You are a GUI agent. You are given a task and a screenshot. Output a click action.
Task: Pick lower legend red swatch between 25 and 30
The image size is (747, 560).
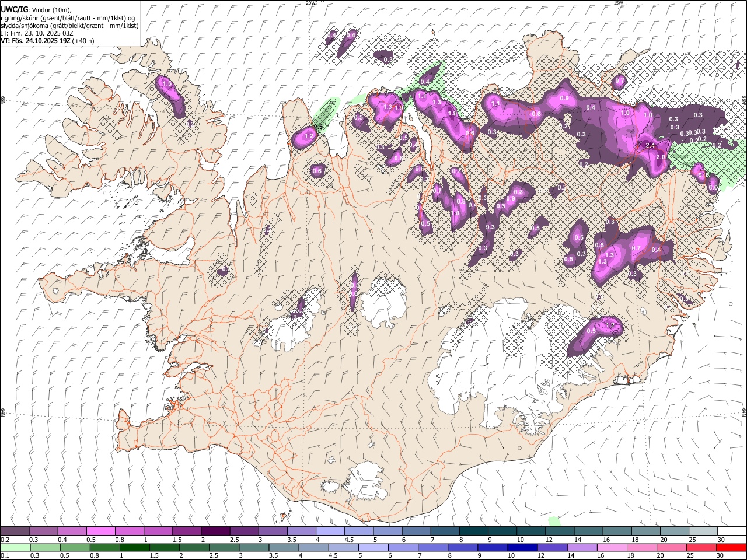tap(702, 547)
